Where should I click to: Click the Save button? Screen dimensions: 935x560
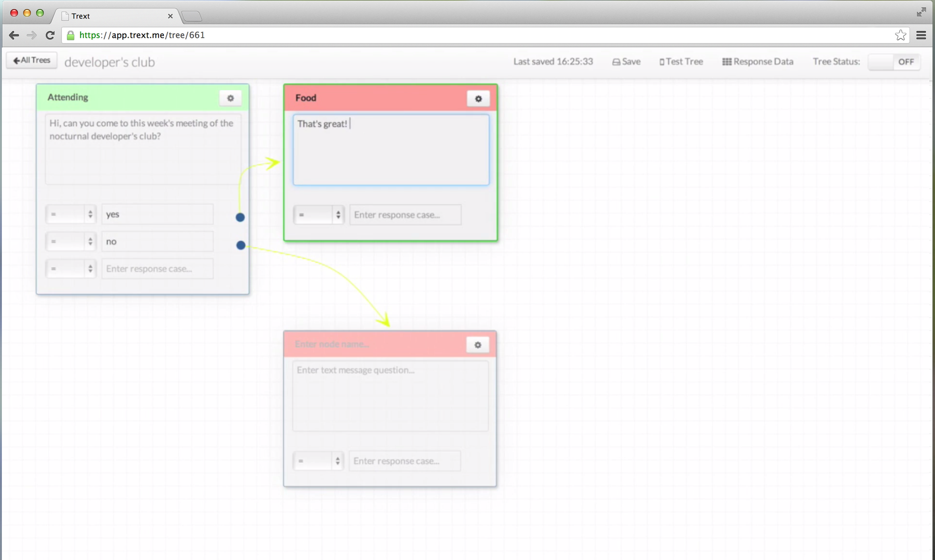(626, 62)
